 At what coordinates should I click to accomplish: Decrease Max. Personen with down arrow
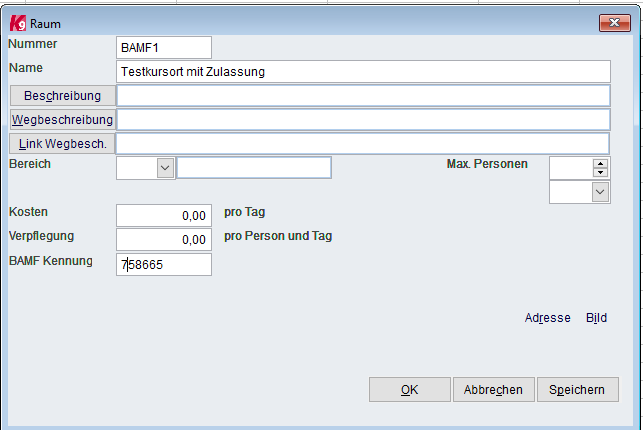point(600,172)
